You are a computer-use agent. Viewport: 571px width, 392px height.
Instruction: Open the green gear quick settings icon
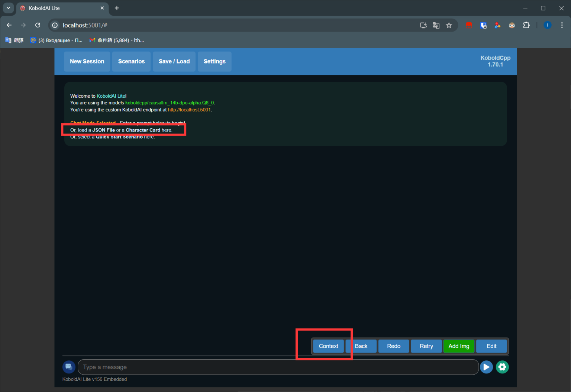click(x=502, y=367)
